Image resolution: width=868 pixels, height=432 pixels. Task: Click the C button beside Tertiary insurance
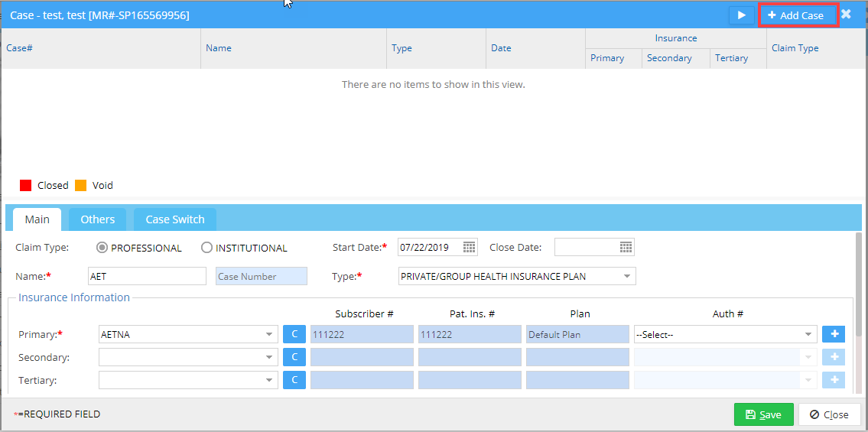pyautogui.click(x=294, y=380)
